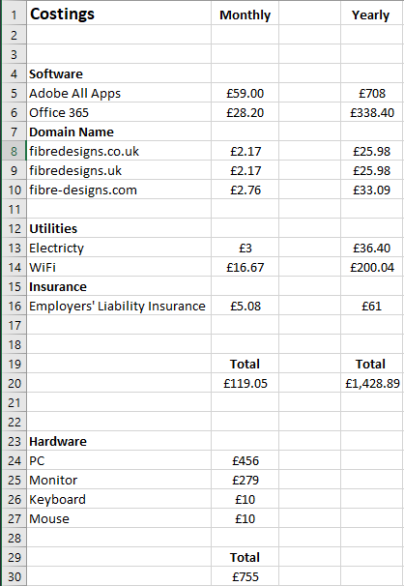The height and width of the screenshot is (586, 404).
Task: Click row header 20
Action: [14, 383]
